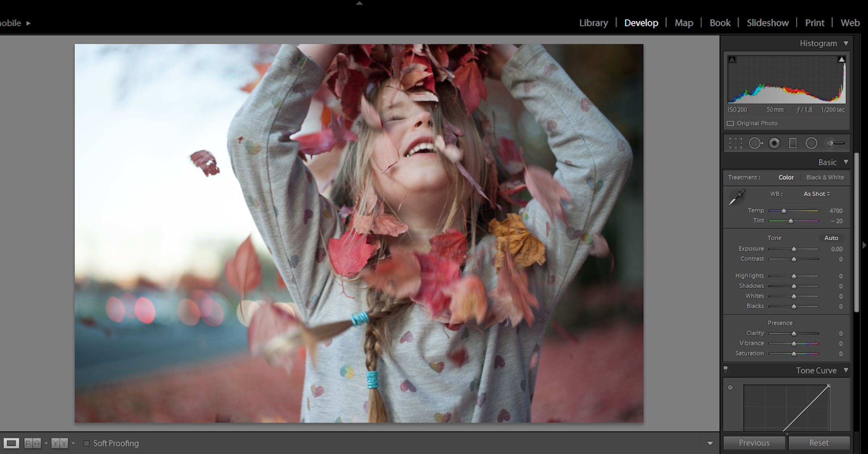
Task: Select the Red Eye Correction tool
Action: (774, 143)
